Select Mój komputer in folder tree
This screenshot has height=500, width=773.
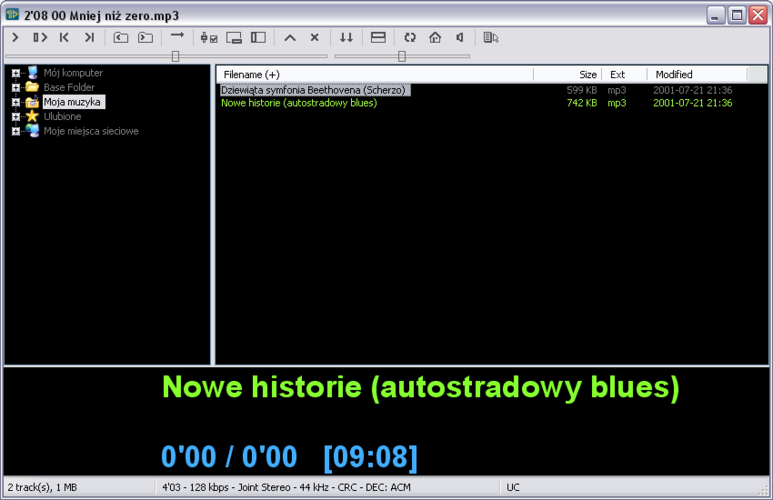click(x=73, y=73)
